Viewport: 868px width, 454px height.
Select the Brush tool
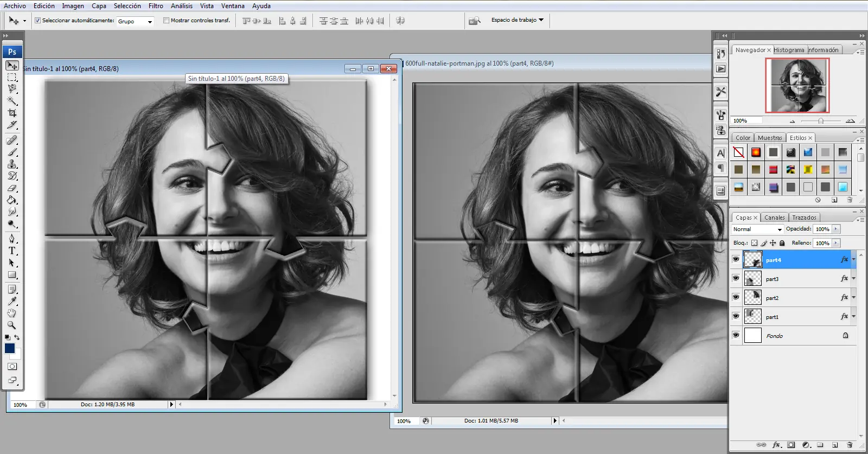12,152
